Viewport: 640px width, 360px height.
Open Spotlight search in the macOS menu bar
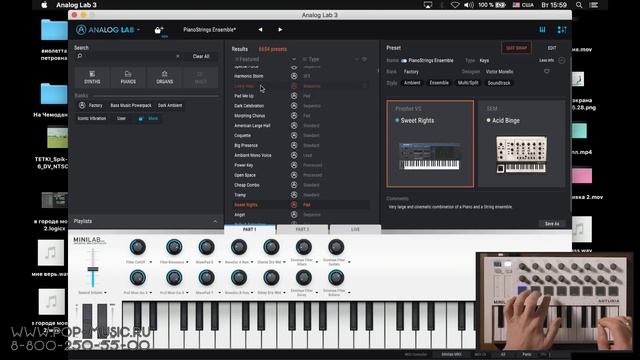pyautogui.click(x=579, y=5)
